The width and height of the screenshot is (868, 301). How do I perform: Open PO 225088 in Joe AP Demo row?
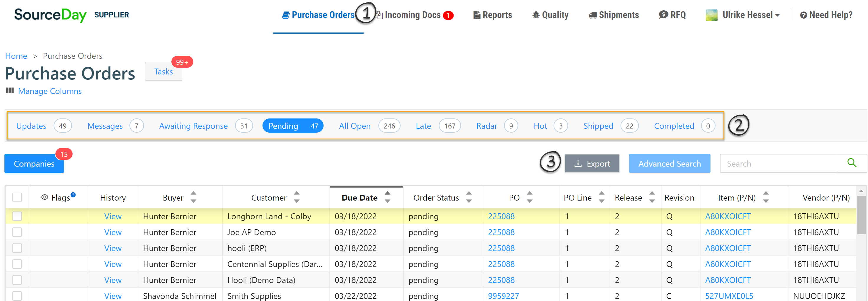[x=501, y=232]
